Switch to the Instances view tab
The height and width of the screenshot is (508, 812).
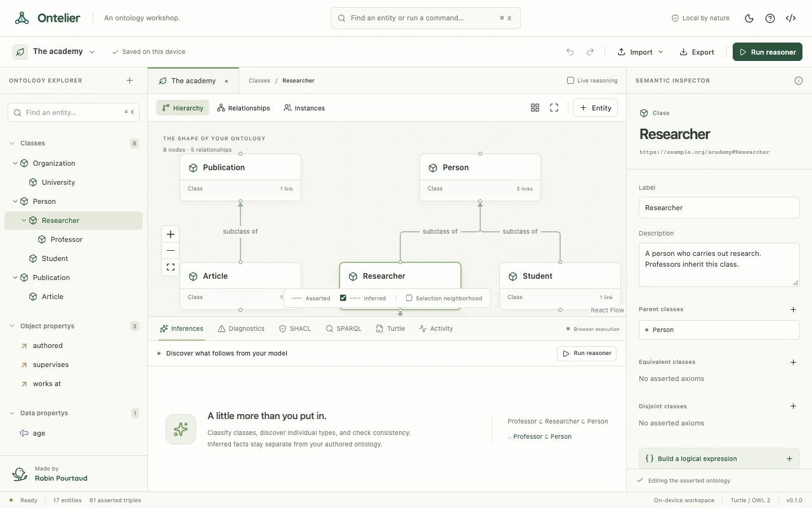click(x=304, y=108)
